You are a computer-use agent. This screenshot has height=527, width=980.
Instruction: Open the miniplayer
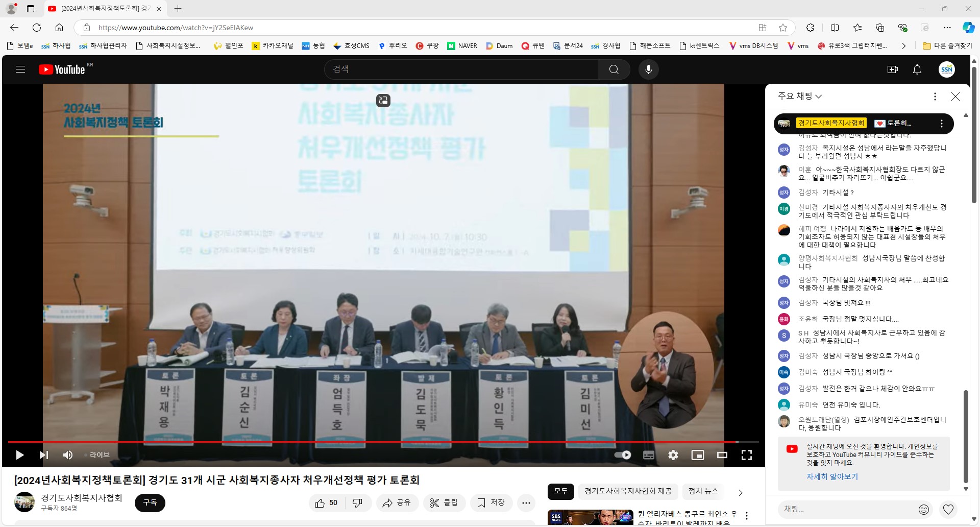coord(697,455)
